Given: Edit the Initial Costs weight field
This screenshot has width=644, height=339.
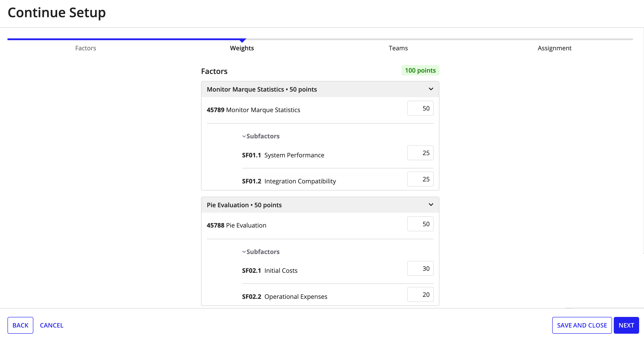Looking at the screenshot, I should tap(420, 269).
